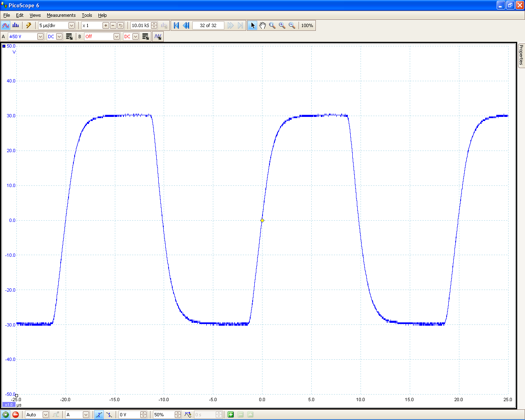Increase horizontal zoom with plus button
The image size is (525, 420).
pyautogui.click(x=106, y=25)
